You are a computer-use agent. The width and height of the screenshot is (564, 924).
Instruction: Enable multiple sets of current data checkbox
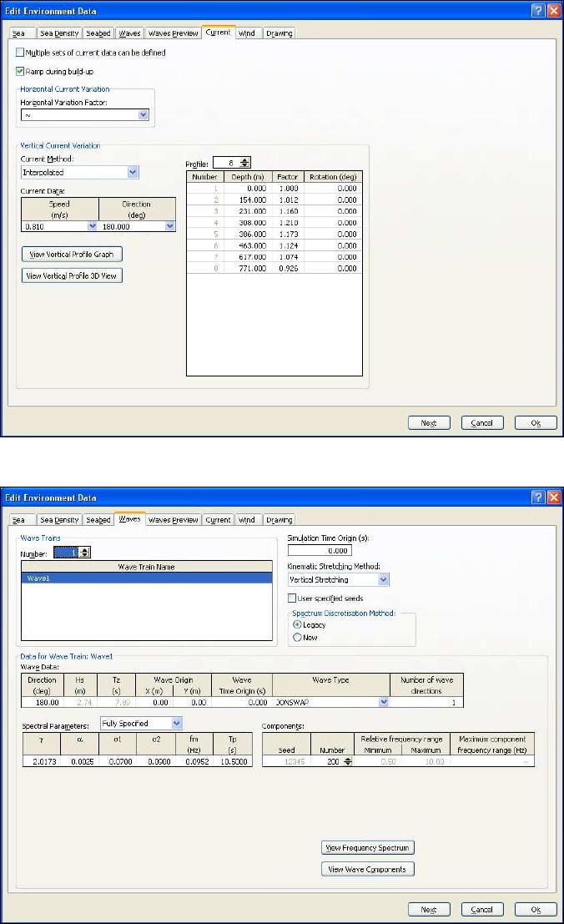(20, 53)
